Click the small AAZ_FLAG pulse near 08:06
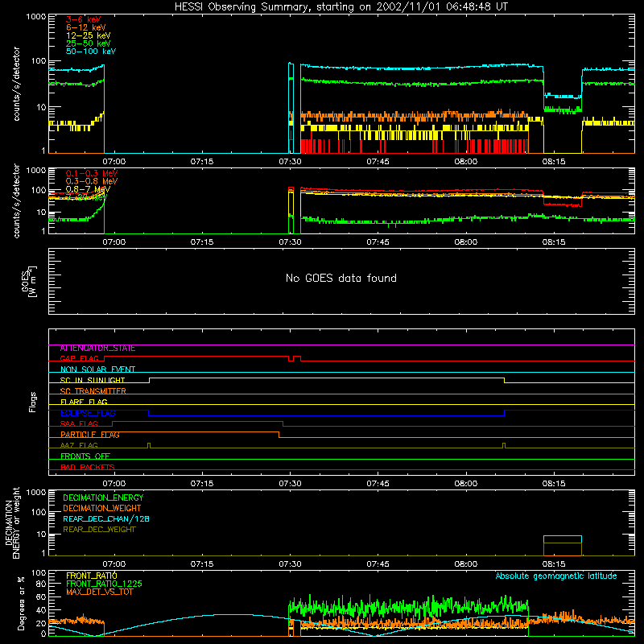This screenshot has height=644, width=644. (504, 446)
